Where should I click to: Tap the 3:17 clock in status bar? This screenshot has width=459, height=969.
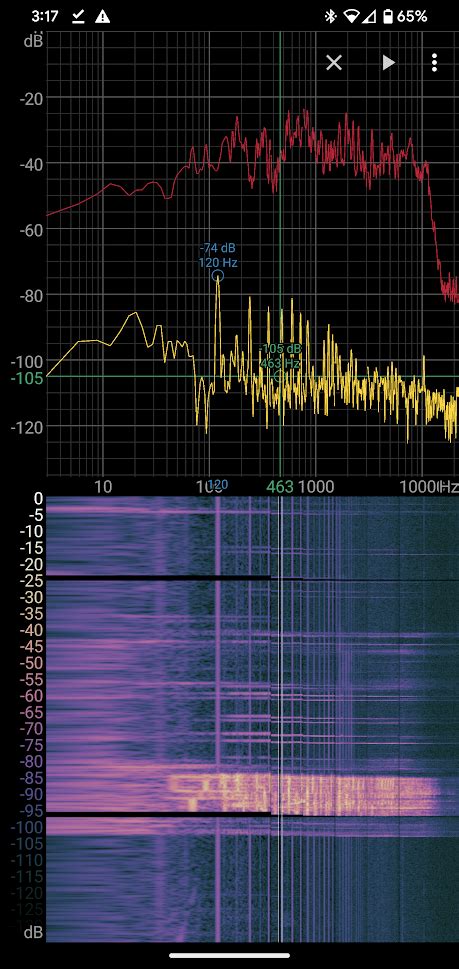click(44, 17)
